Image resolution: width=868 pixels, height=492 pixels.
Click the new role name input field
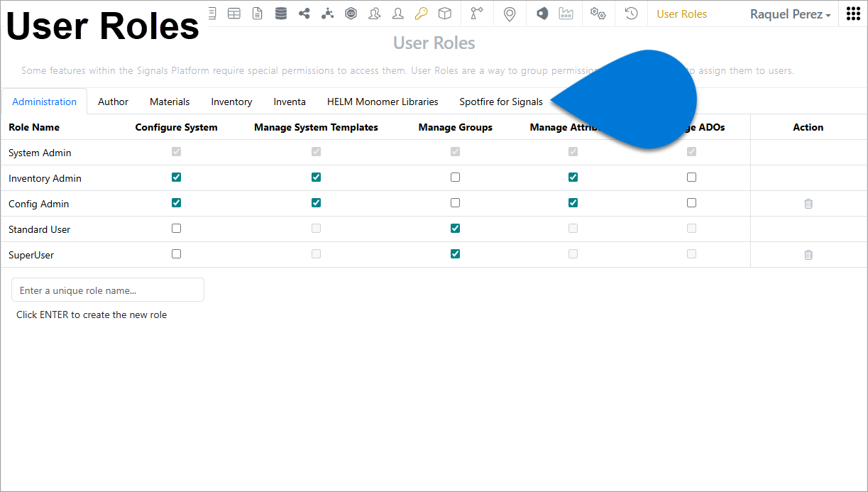pos(108,290)
